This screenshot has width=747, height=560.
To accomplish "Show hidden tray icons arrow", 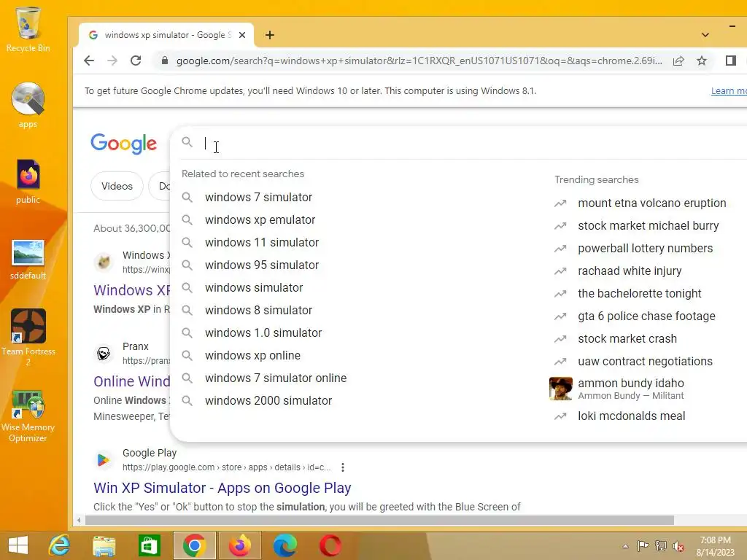I will click(625, 546).
